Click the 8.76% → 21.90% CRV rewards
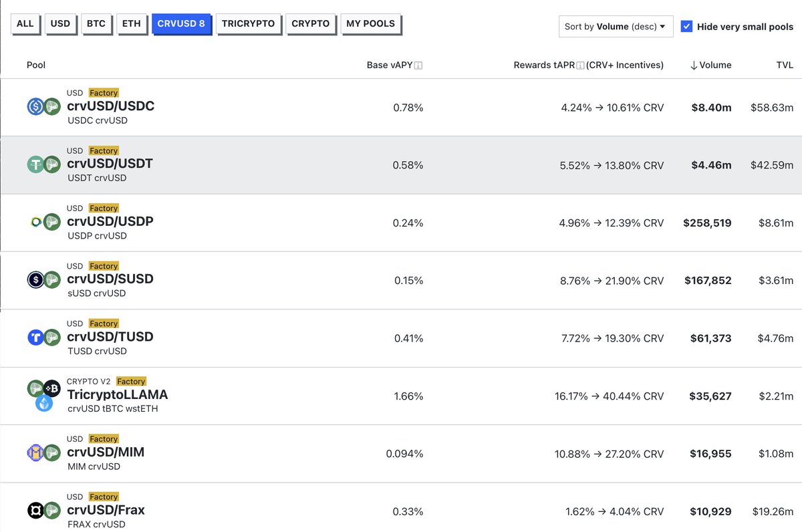Screen dimensions: 802x532 [x=612, y=281]
